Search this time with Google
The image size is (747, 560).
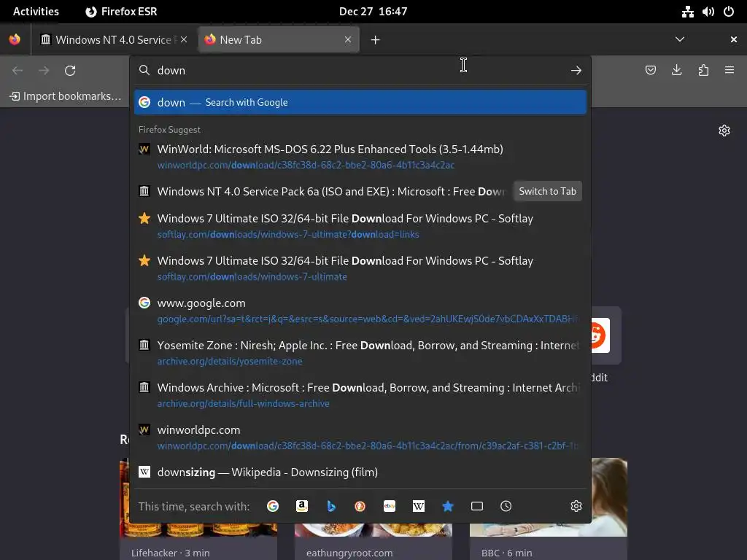pyautogui.click(x=273, y=506)
